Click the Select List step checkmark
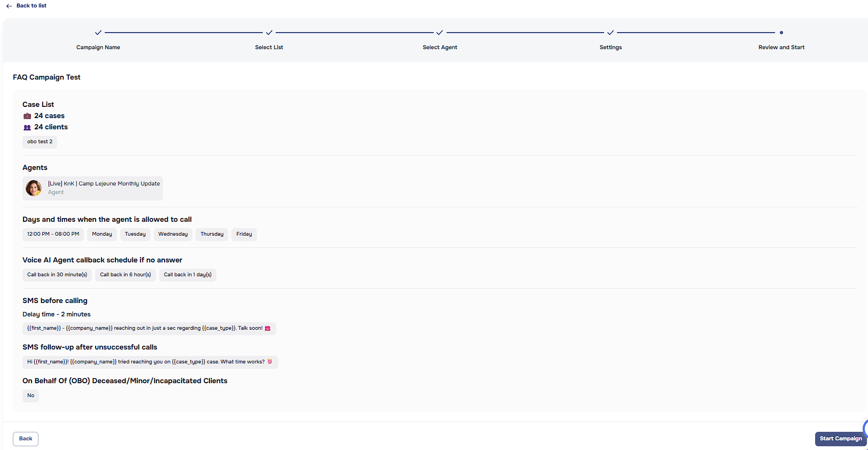 click(x=269, y=33)
